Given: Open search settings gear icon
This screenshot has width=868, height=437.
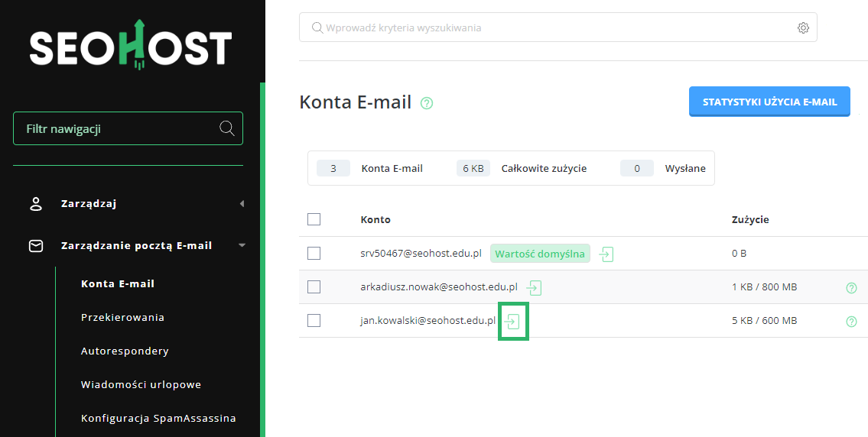Looking at the screenshot, I should tap(803, 28).
